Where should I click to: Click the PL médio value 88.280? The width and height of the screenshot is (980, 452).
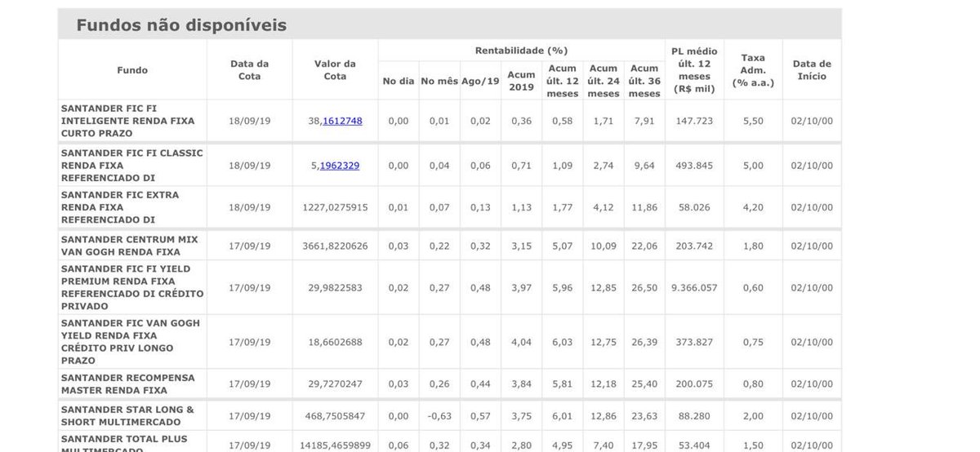tap(694, 416)
